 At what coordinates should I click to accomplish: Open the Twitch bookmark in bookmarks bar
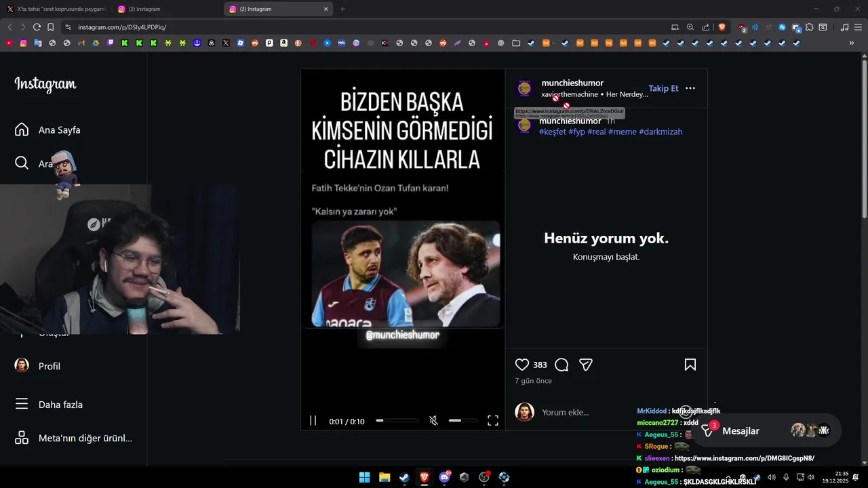coord(110,43)
